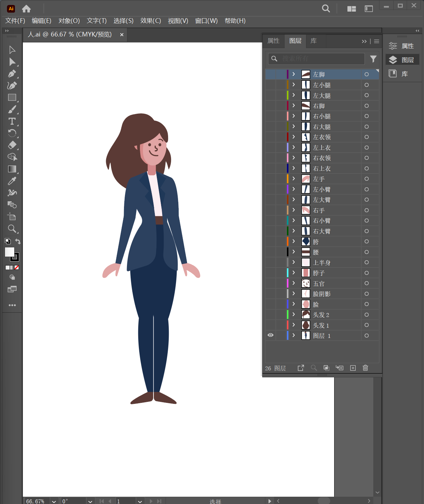Show visibility for 左脚 layer

pyautogui.click(x=271, y=74)
